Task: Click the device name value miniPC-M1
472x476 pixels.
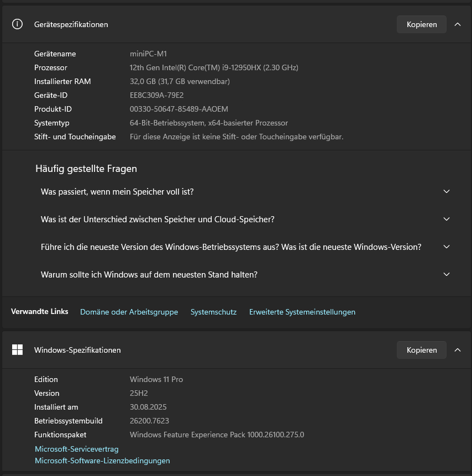Action: 148,54
